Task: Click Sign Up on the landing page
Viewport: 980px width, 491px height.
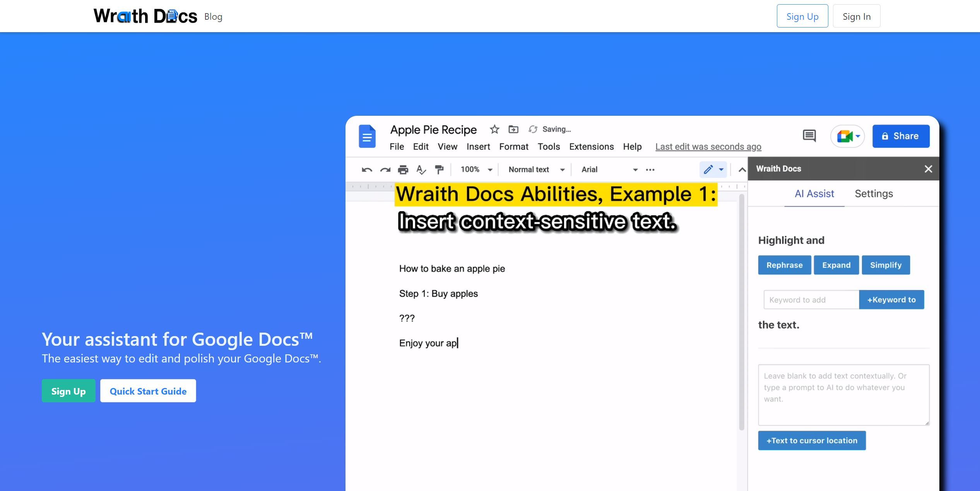Action: (68, 390)
